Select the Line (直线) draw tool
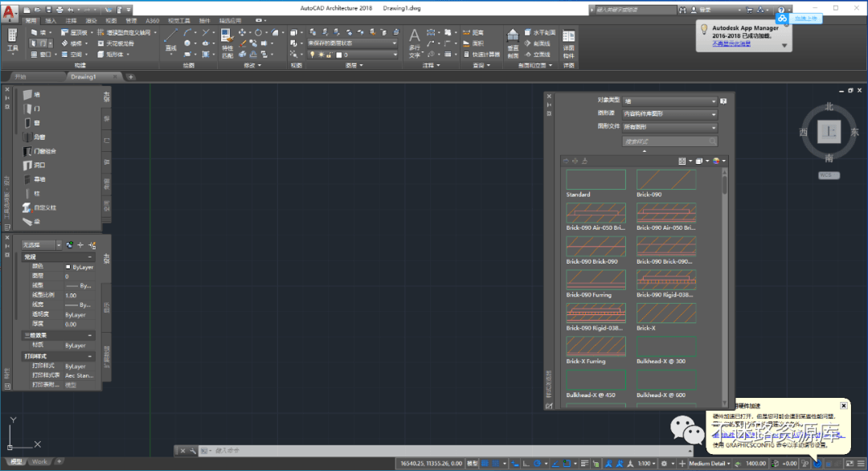Viewport: 868px width, 471px height. point(170,41)
